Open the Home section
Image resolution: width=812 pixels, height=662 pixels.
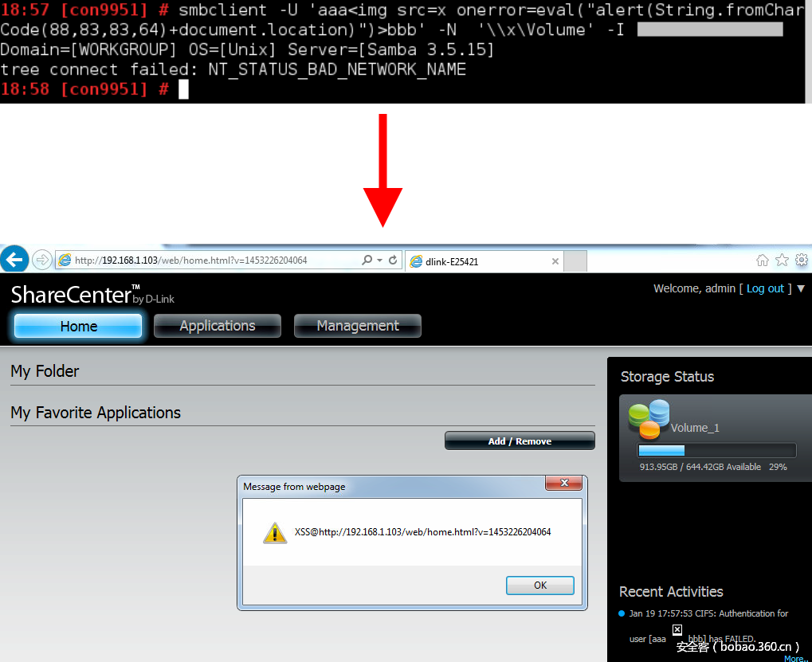click(78, 326)
